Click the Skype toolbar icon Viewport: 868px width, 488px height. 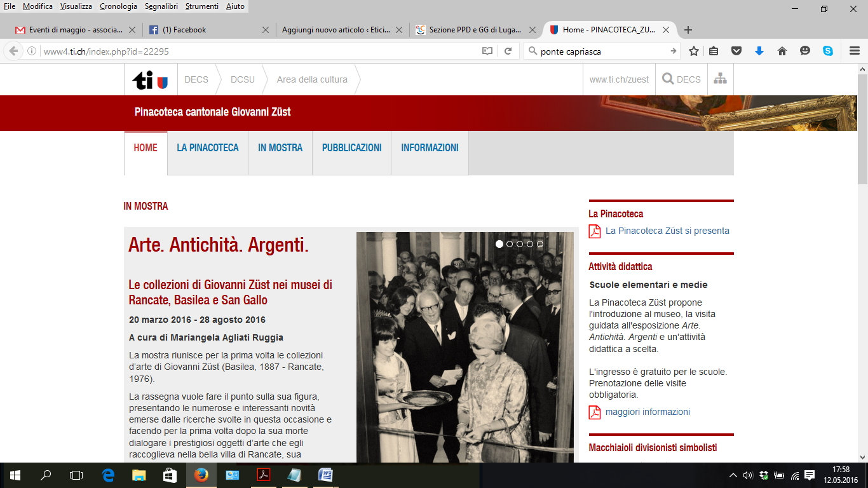[828, 51]
